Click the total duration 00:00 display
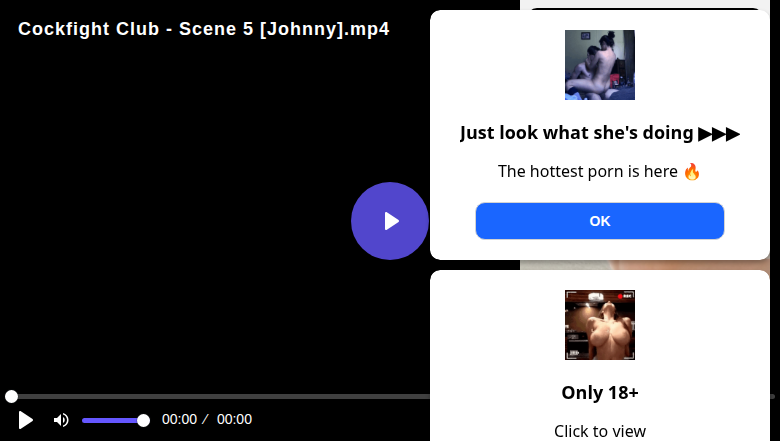Image resolution: width=780 pixels, height=441 pixels. [234, 420]
